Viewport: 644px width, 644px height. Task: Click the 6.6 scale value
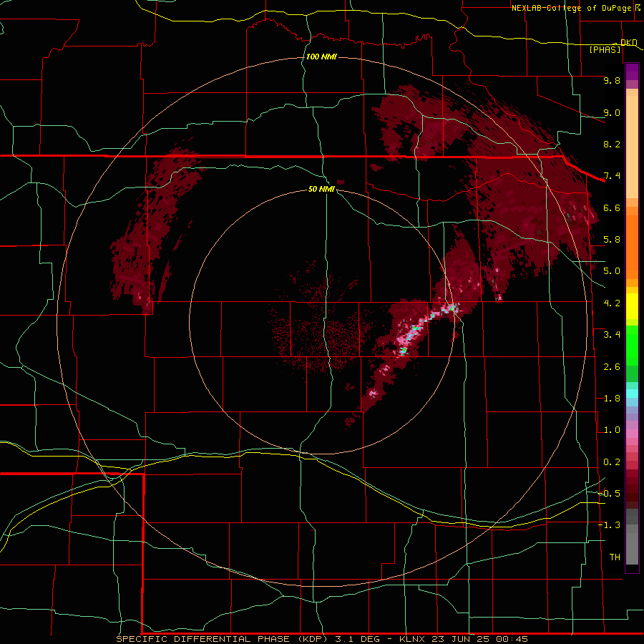pos(612,208)
